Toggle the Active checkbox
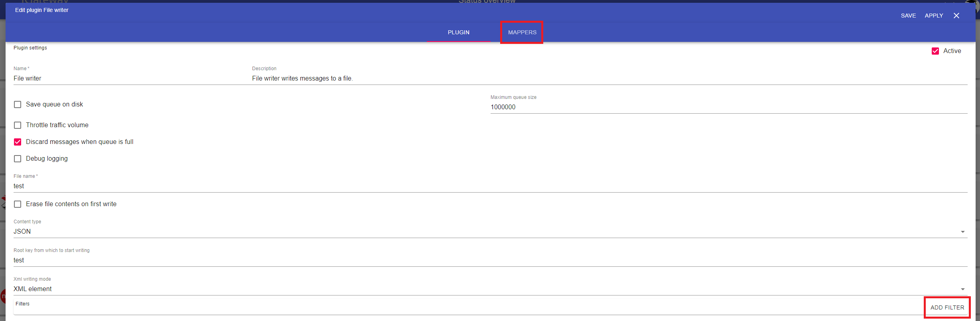The width and height of the screenshot is (980, 321). pyautogui.click(x=935, y=51)
